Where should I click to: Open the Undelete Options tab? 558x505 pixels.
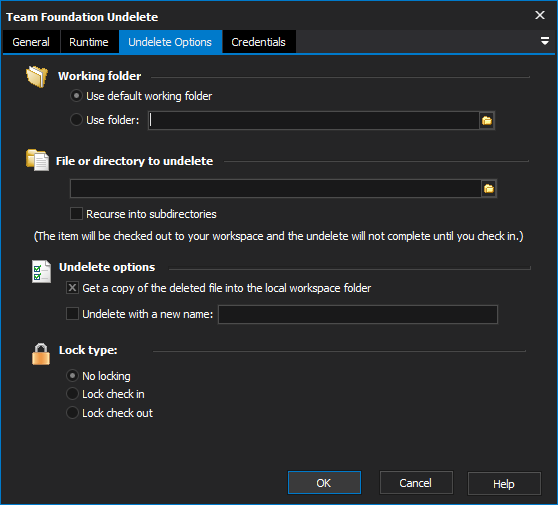click(170, 42)
